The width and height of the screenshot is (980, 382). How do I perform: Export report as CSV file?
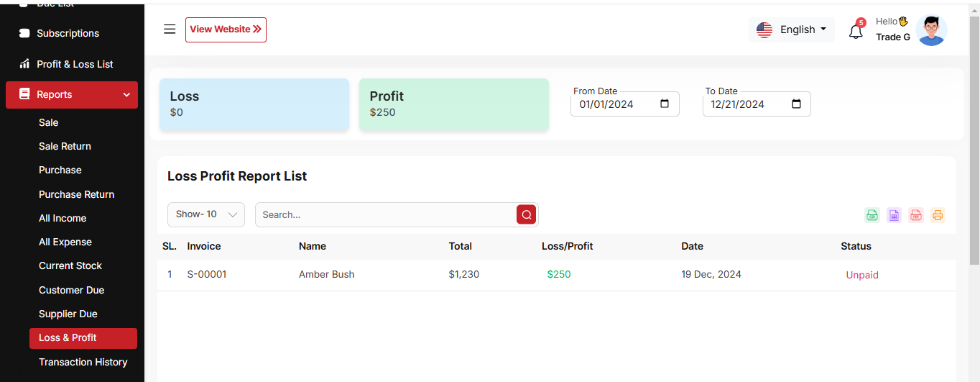pos(872,215)
